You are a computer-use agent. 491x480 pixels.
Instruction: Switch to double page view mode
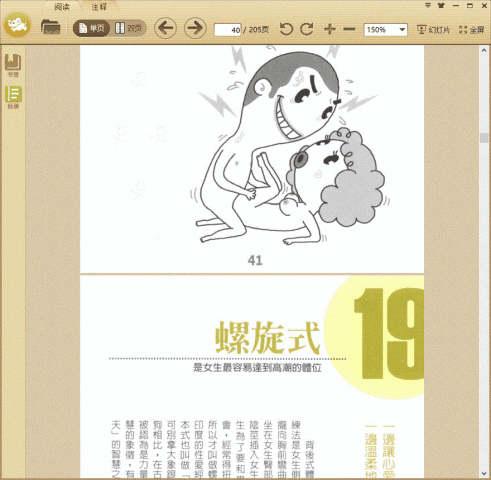[129, 28]
